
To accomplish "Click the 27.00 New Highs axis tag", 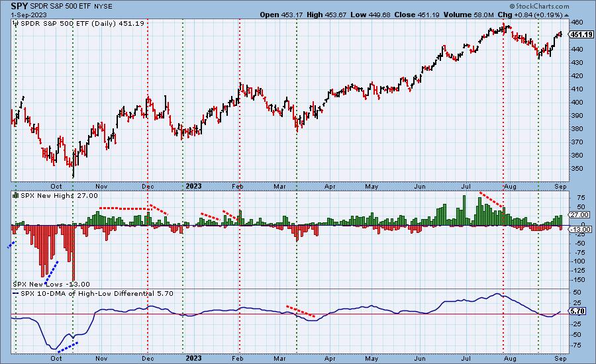I will [580, 214].
